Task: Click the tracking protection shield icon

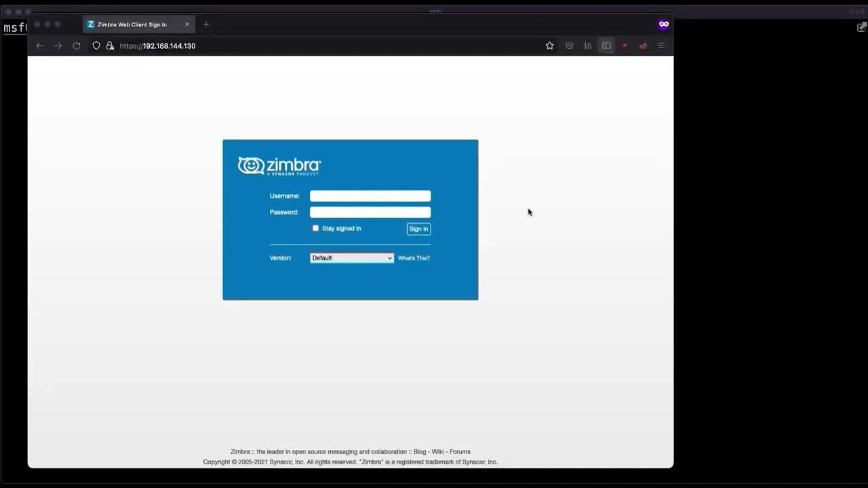Action: pos(96,45)
